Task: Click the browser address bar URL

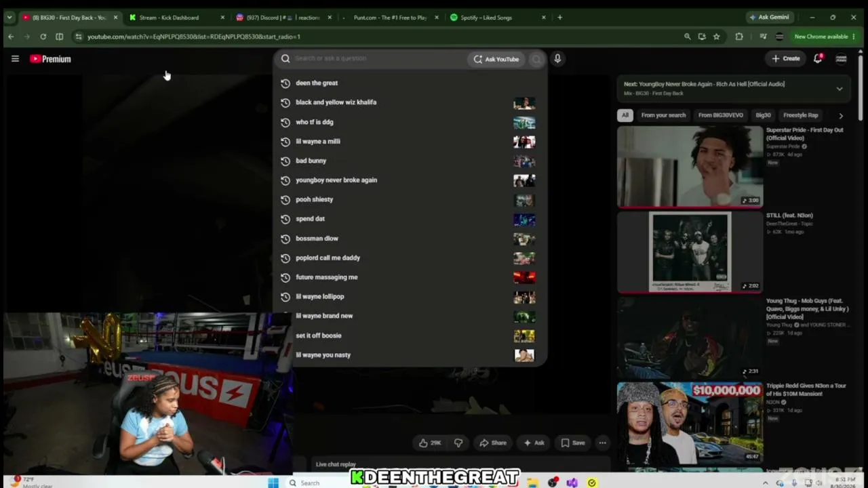Action: (x=193, y=37)
